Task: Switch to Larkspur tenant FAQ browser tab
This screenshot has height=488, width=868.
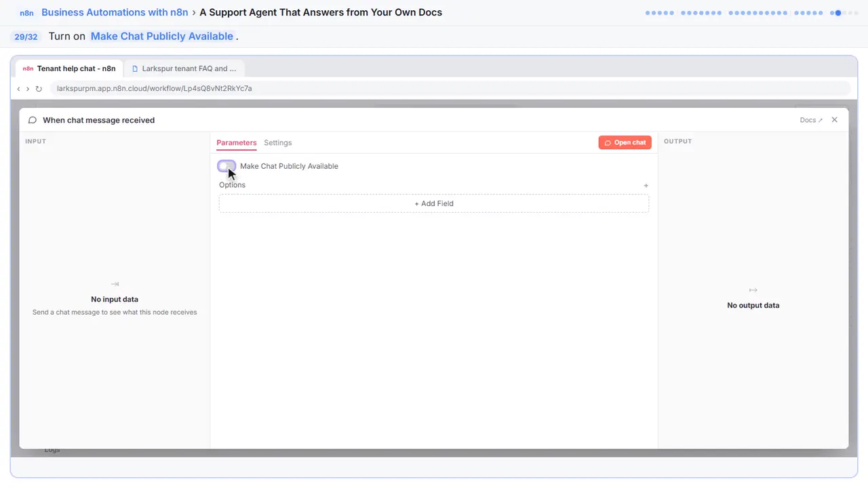Action: pos(184,68)
